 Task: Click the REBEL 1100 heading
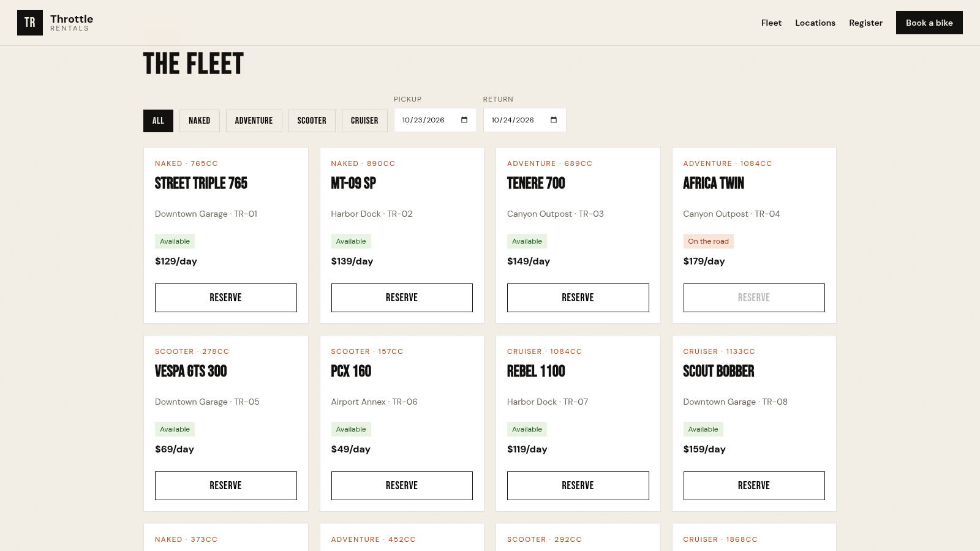[536, 371]
